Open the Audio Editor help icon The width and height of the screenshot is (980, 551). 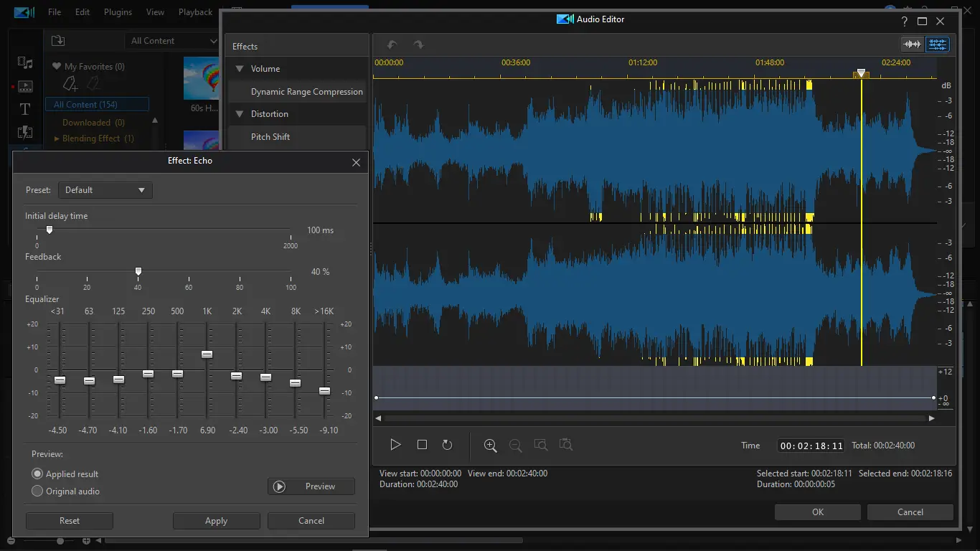tap(904, 22)
